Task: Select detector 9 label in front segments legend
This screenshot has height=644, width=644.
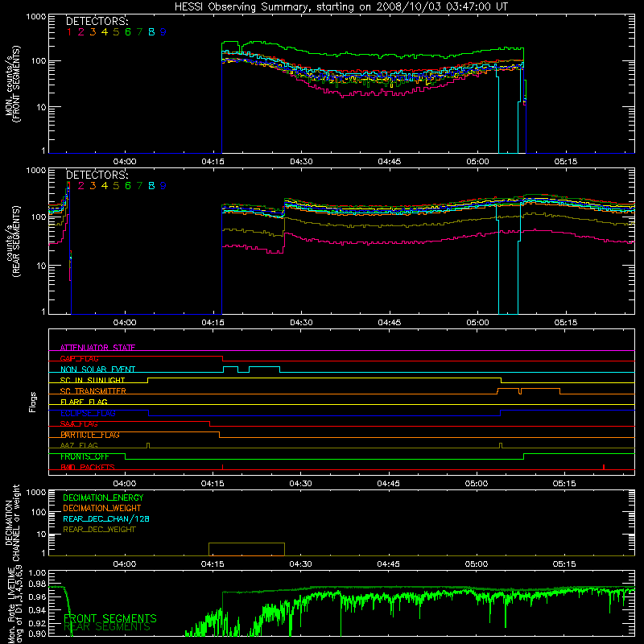Action: [163, 32]
